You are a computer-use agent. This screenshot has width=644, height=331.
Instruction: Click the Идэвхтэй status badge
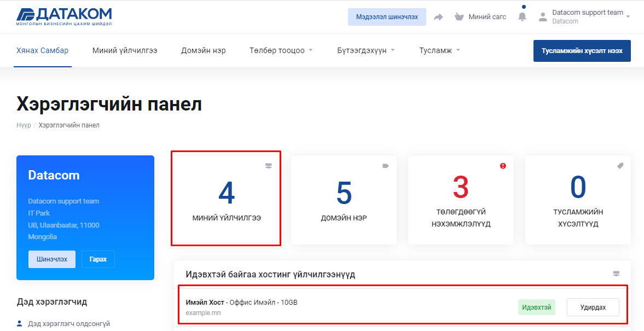[x=537, y=307]
